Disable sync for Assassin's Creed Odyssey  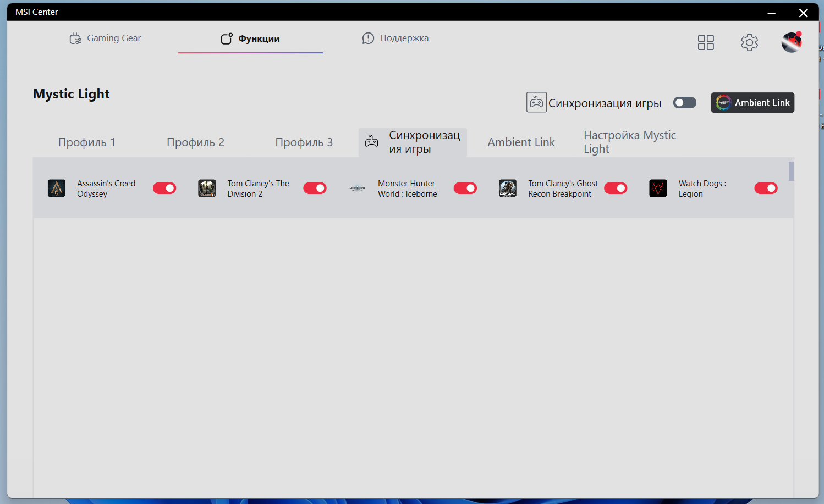tap(164, 189)
